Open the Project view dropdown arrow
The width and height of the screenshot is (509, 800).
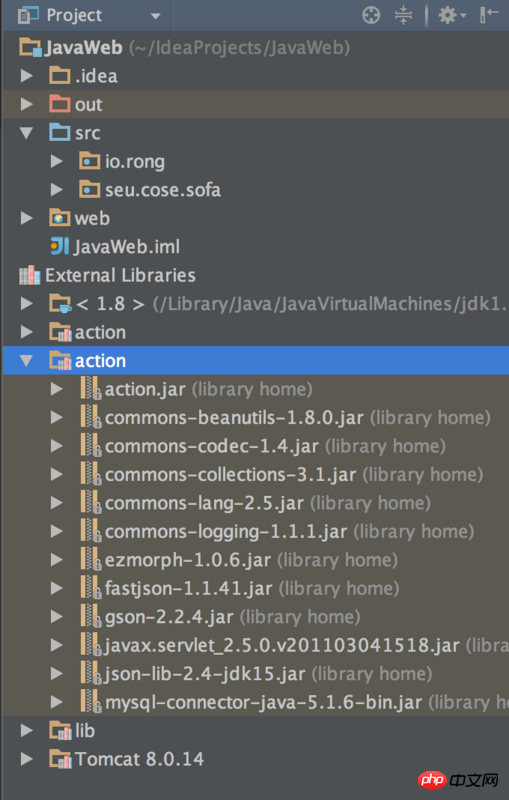156,16
